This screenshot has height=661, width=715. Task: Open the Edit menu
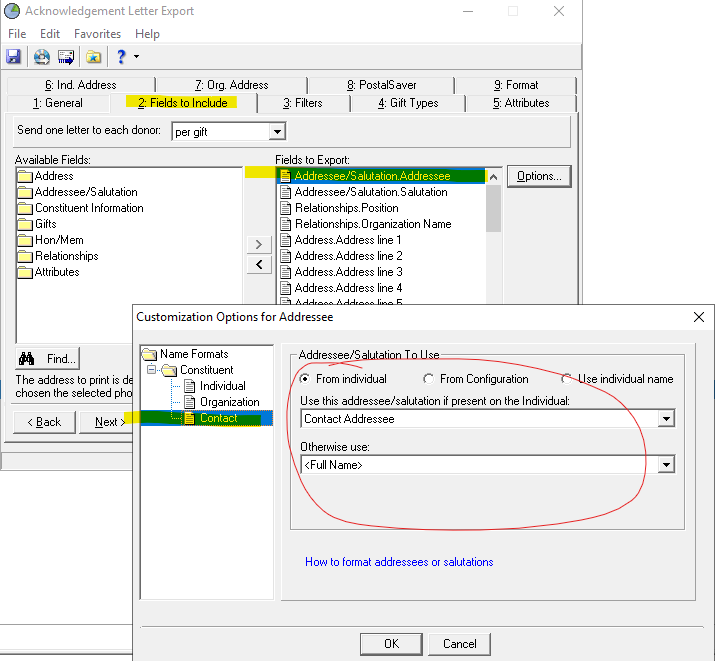[x=50, y=34]
